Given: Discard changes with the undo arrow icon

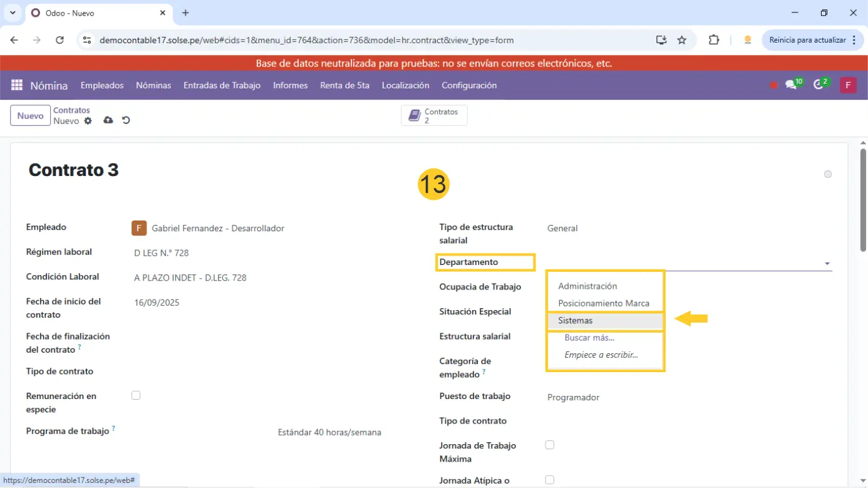Looking at the screenshot, I should point(126,120).
